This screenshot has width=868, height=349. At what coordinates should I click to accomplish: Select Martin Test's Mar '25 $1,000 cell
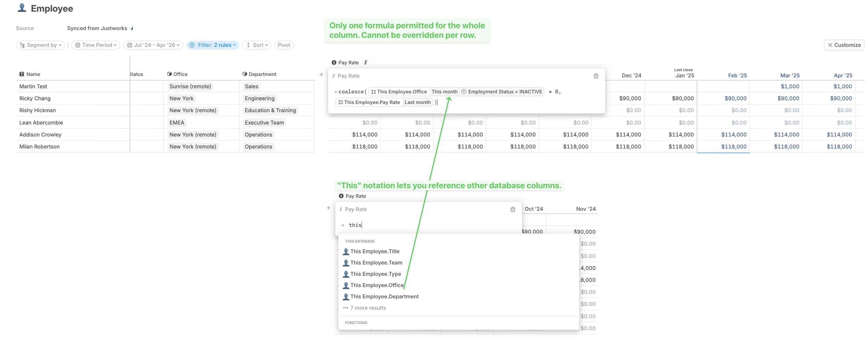click(x=776, y=87)
